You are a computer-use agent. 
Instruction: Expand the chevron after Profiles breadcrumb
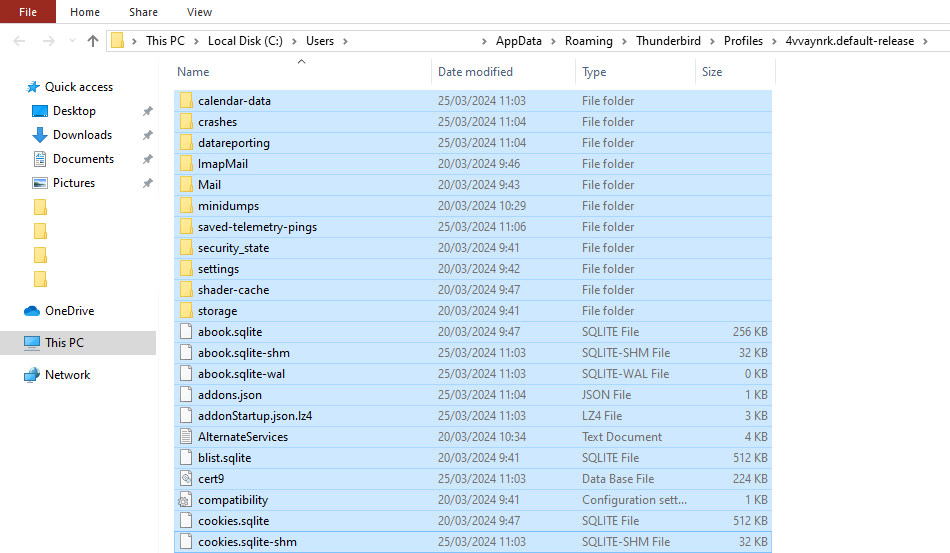pos(774,41)
